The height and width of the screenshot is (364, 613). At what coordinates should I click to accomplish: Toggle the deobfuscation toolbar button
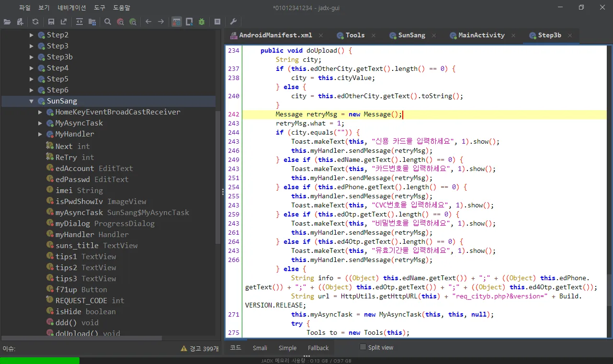(x=177, y=22)
